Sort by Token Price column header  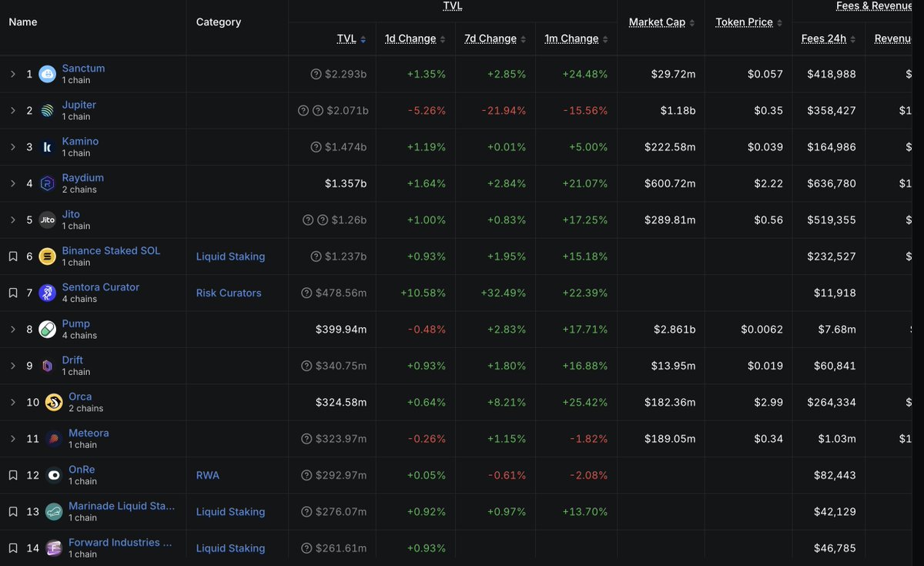point(749,22)
